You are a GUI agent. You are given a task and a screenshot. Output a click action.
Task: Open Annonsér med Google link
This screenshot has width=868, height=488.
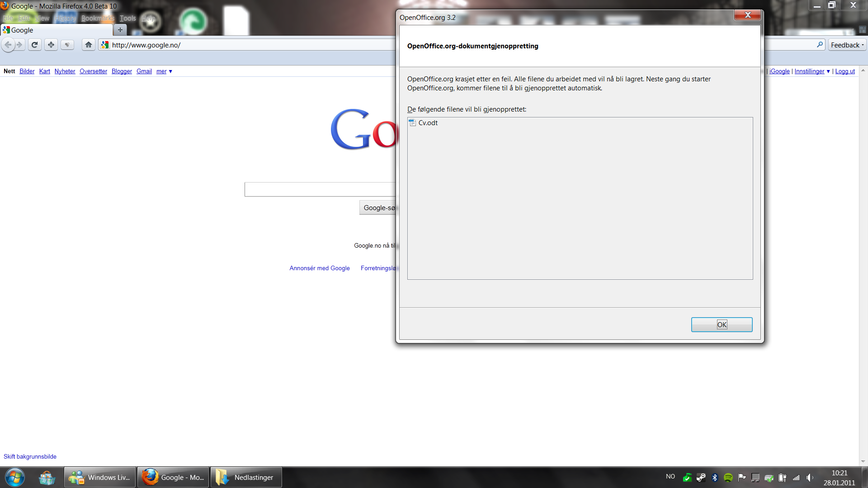coord(320,268)
